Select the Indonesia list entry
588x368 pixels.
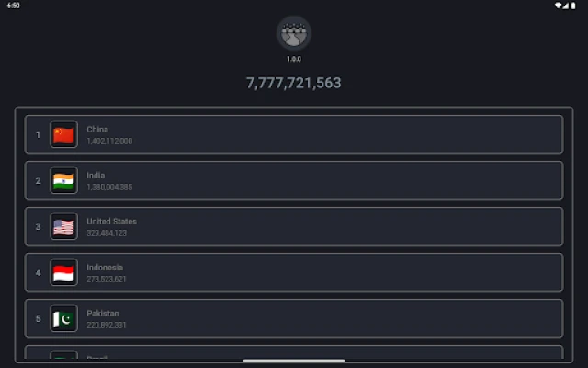click(294, 272)
